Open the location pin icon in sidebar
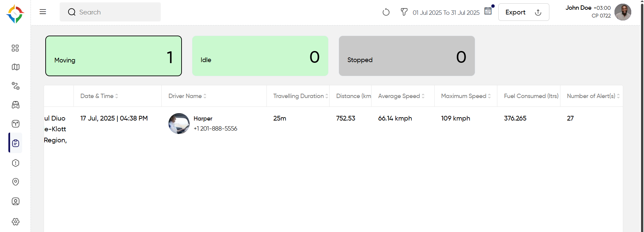The height and width of the screenshot is (232, 644). pyautogui.click(x=15, y=182)
